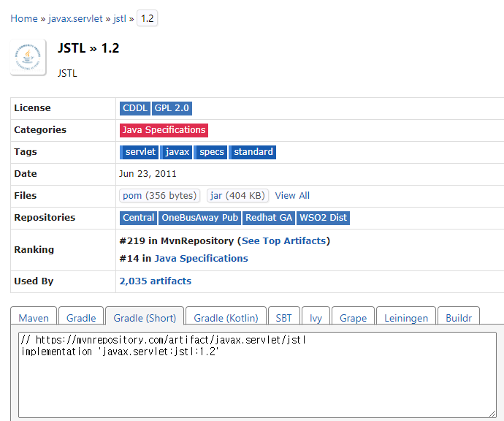The height and width of the screenshot is (421, 504).
Task: Click the Date row label
Action: pos(26,174)
